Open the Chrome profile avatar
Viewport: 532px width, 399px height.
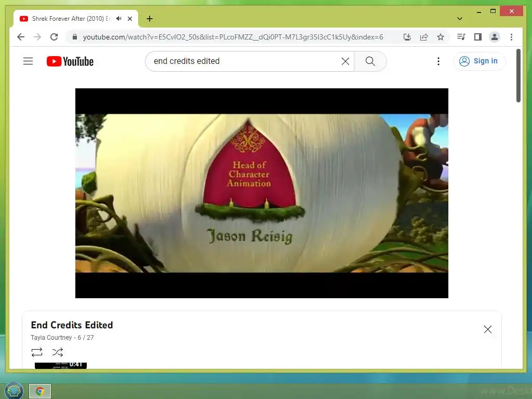point(495,37)
